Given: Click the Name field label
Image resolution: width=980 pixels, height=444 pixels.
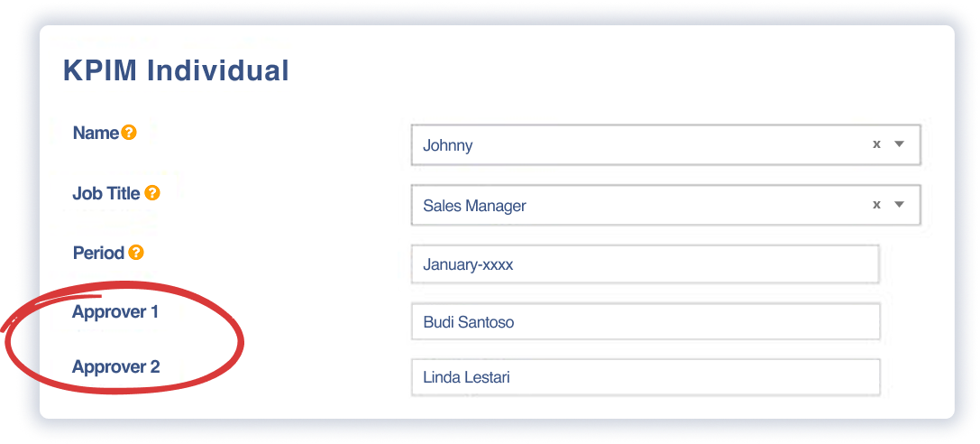Looking at the screenshot, I should click(96, 134).
